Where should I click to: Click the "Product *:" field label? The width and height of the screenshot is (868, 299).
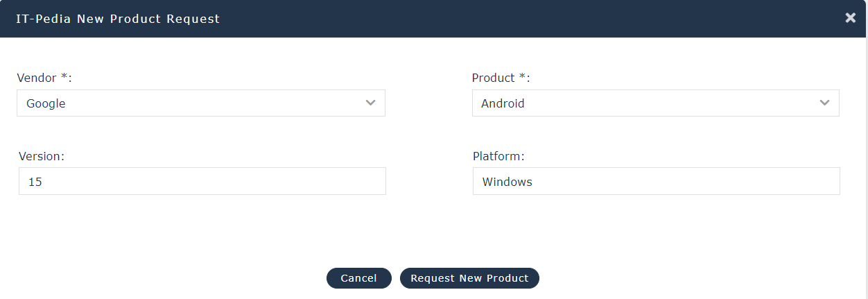[x=501, y=78]
